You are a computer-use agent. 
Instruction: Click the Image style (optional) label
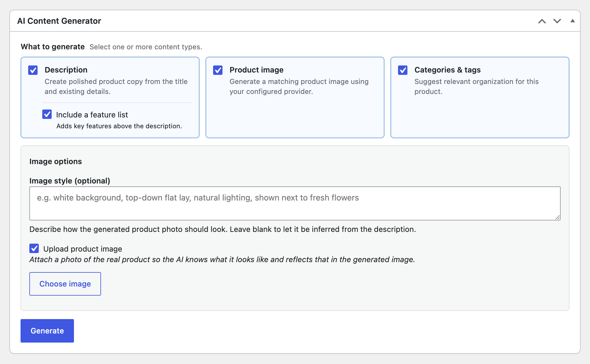coord(70,181)
